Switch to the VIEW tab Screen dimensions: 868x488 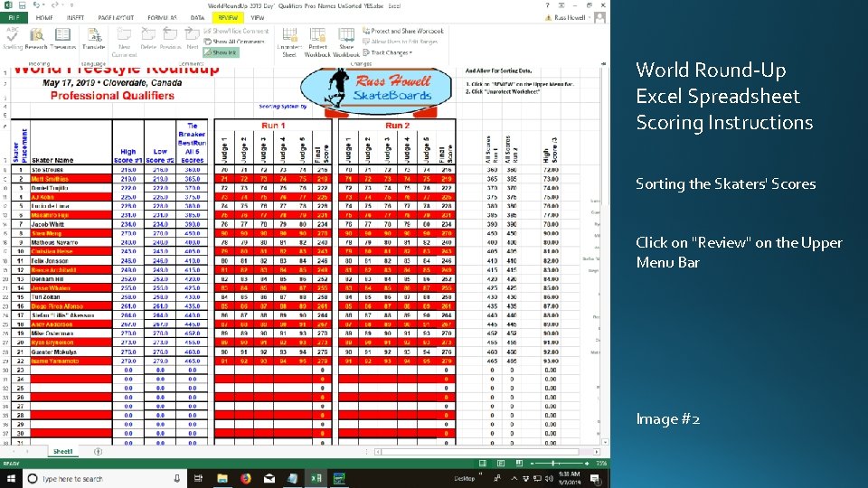(258, 18)
